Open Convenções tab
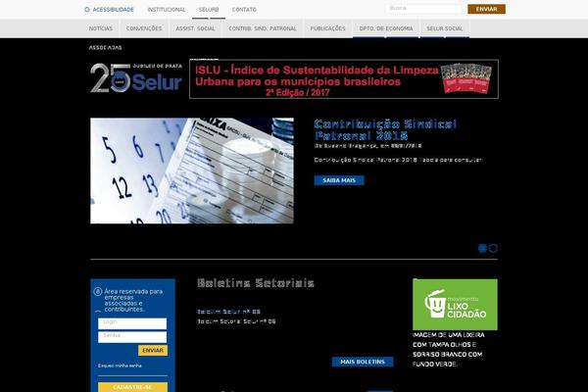Image resolution: width=588 pixels, height=392 pixels. click(x=144, y=28)
